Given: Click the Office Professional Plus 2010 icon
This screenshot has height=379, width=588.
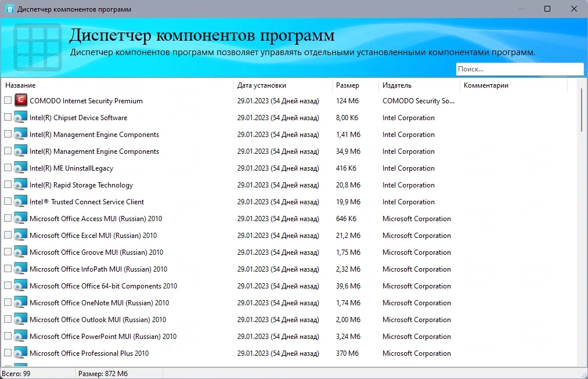Looking at the screenshot, I should click(21, 353).
